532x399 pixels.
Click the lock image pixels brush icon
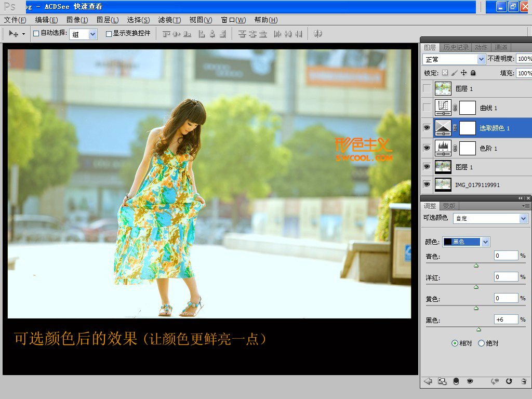(x=455, y=73)
